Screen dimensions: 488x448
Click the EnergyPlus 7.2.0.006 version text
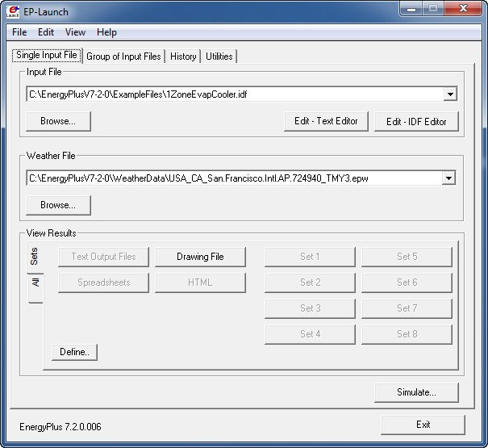coord(60,427)
